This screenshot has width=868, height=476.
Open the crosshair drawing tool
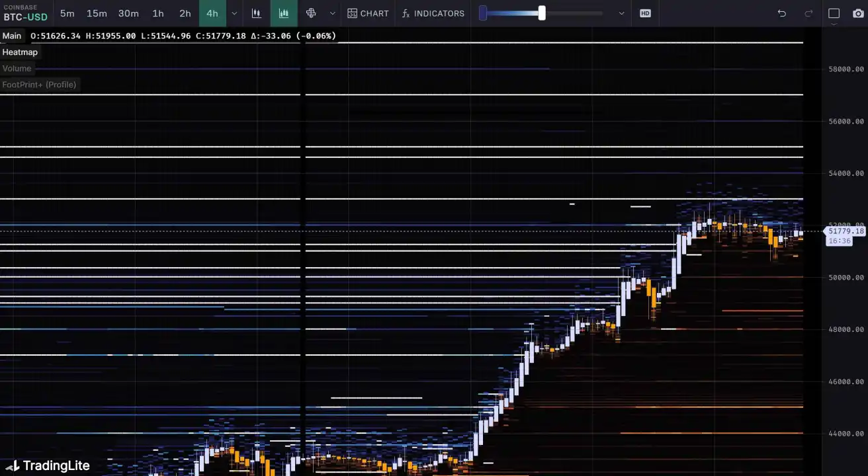tap(311, 13)
